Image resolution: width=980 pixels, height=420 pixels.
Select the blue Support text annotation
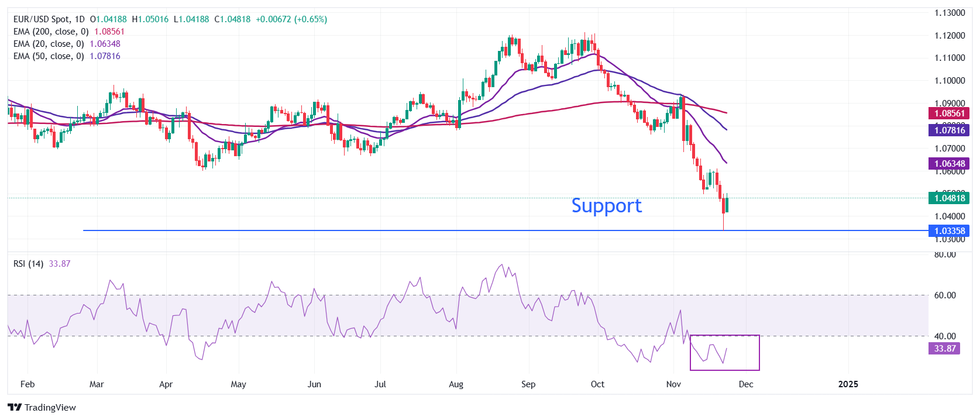click(606, 206)
